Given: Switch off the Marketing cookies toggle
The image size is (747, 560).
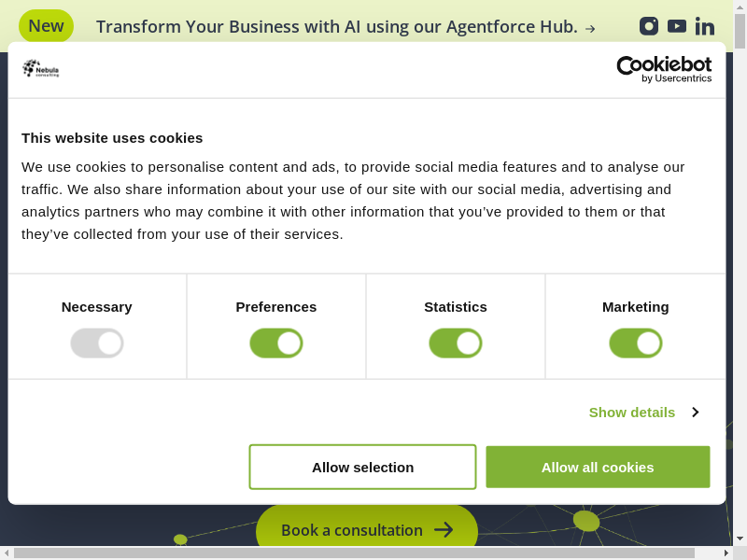Looking at the screenshot, I should [x=636, y=343].
